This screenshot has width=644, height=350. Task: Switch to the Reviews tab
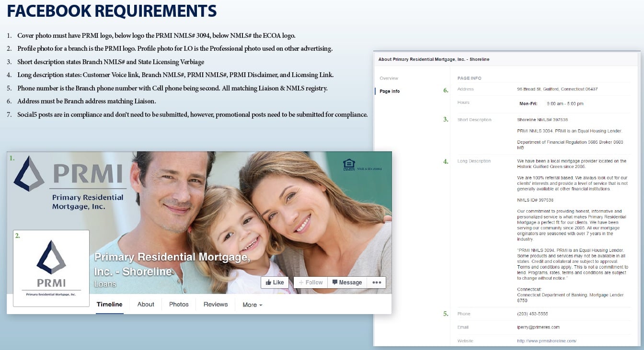pos(216,305)
